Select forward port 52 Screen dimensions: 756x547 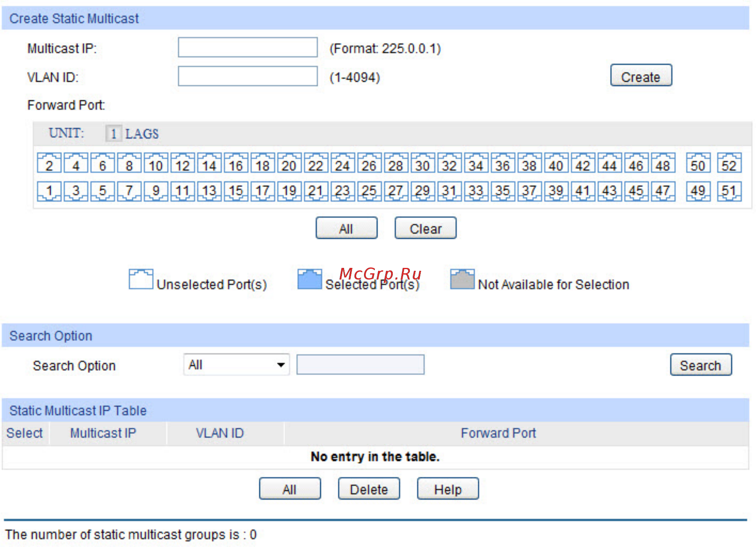[x=729, y=163]
